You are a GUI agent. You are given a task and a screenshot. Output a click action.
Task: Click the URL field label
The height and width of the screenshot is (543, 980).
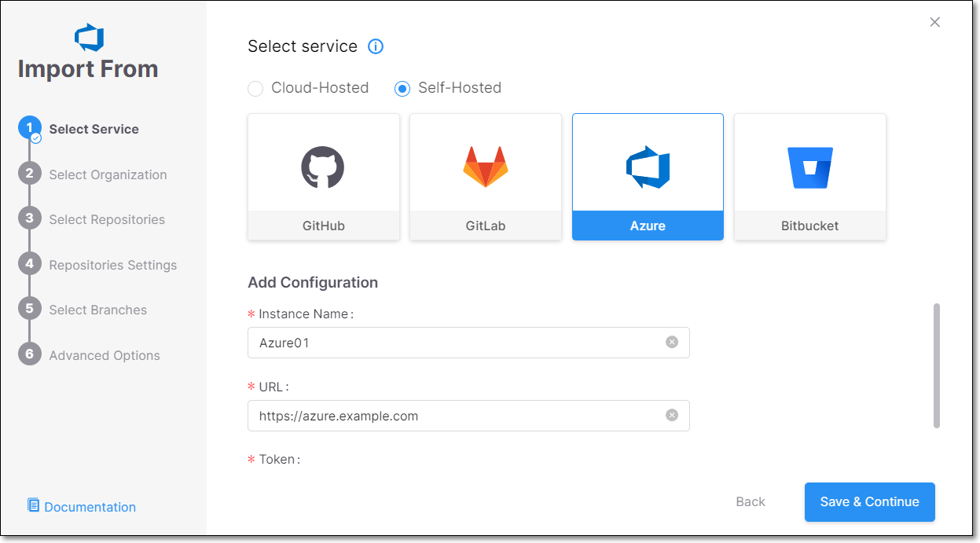pyautogui.click(x=273, y=387)
